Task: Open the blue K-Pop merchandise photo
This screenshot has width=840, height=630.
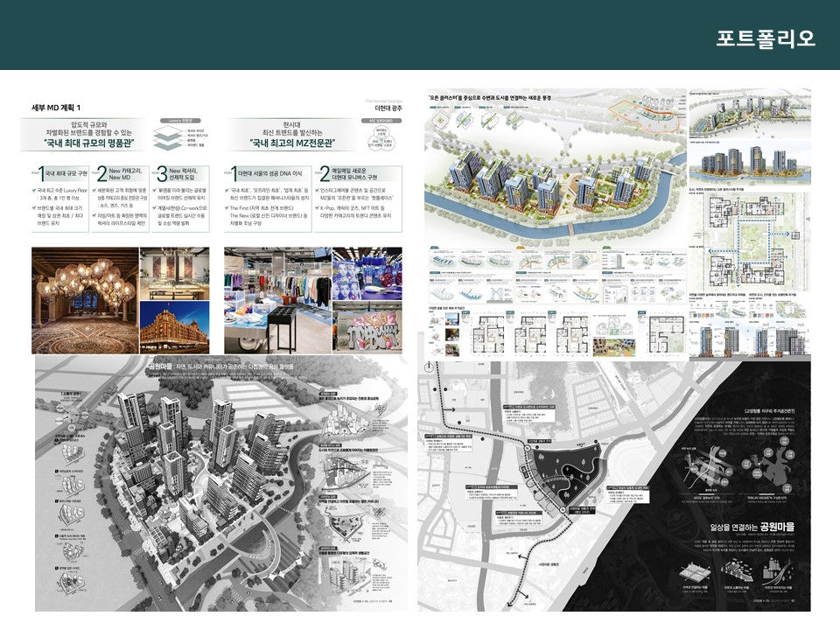Action: tap(367, 273)
